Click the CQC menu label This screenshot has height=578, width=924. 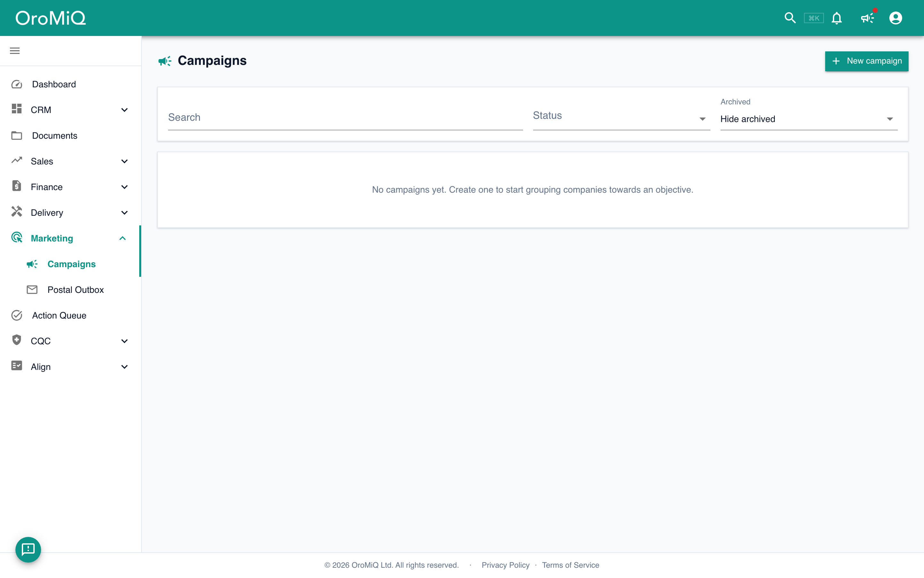pos(40,341)
